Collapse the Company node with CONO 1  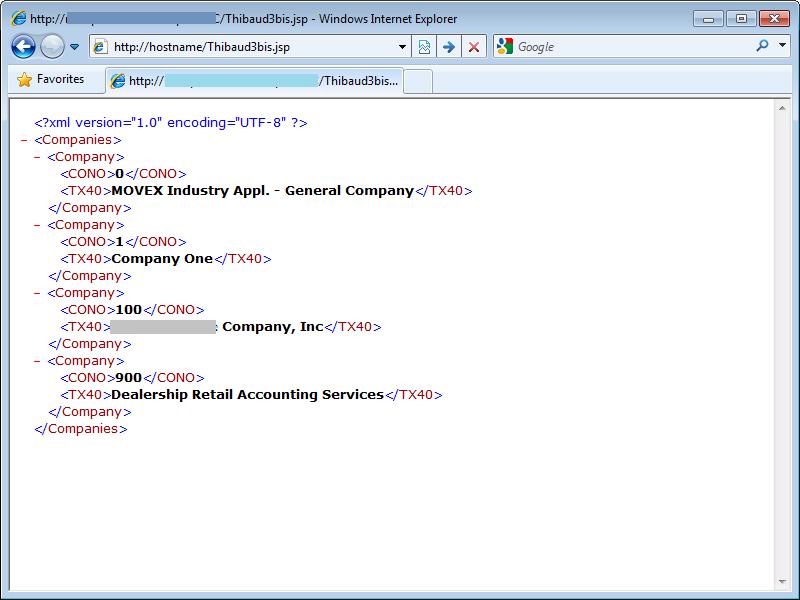pyautogui.click(x=37, y=225)
